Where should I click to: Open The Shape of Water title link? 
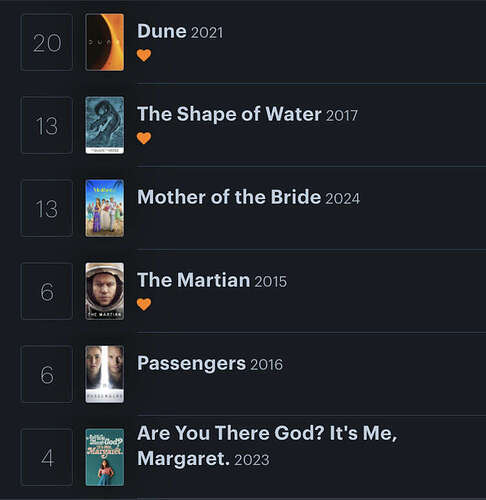click(x=229, y=114)
